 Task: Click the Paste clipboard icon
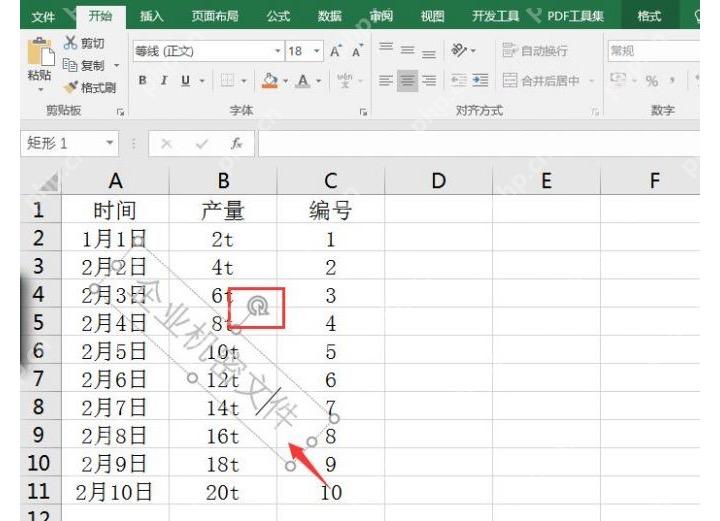pos(40,51)
